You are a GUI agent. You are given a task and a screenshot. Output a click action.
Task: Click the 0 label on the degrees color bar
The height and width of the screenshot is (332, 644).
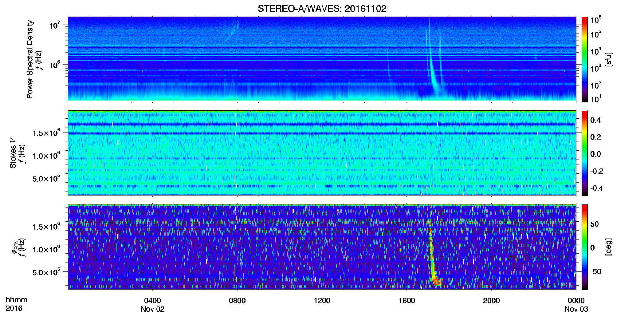(x=592, y=247)
